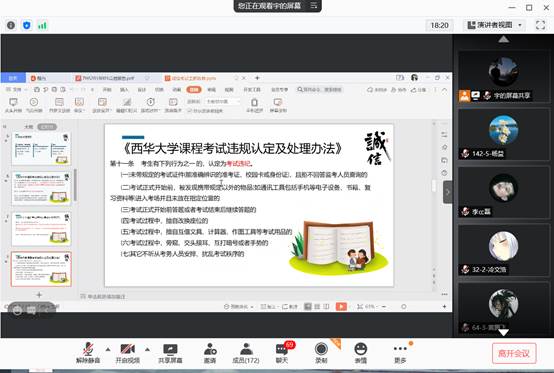This screenshot has height=373, width=554.
Task: Open the 演讲者视图 view dropdown
Action: coord(494,25)
